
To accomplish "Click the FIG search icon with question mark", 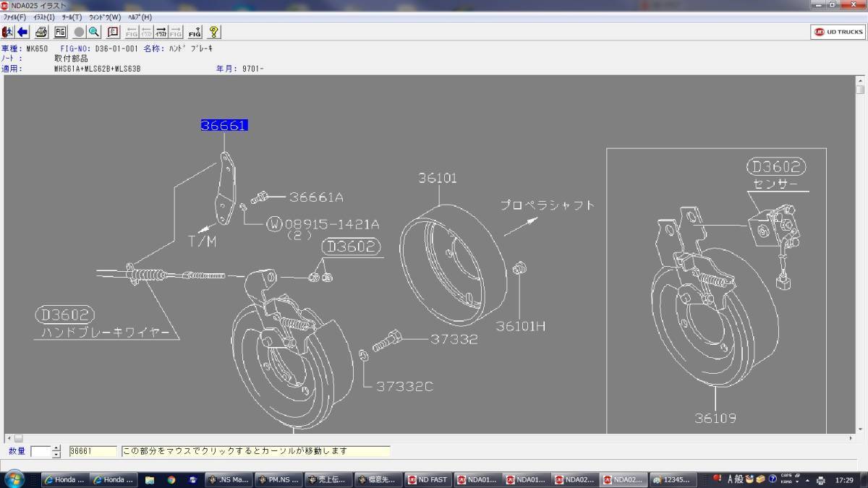I will pos(195,32).
